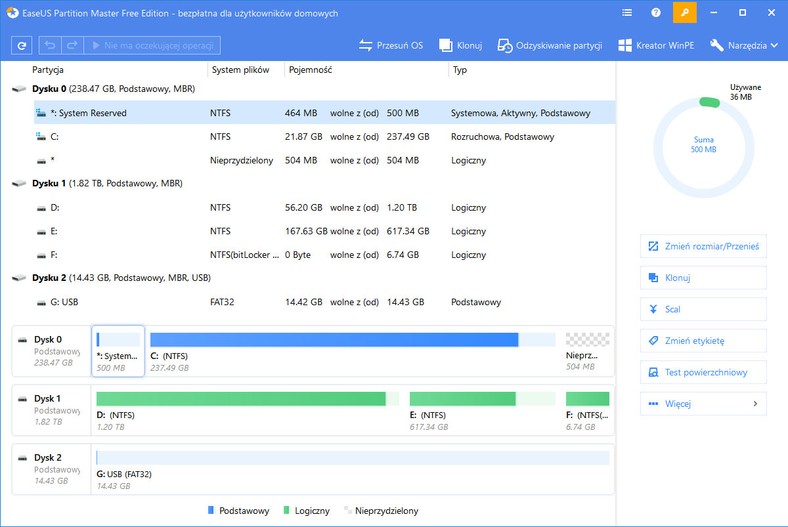The image size is (788, 527).
Task: Click the Test powierzchniowy button
Action: pos(703,372)
